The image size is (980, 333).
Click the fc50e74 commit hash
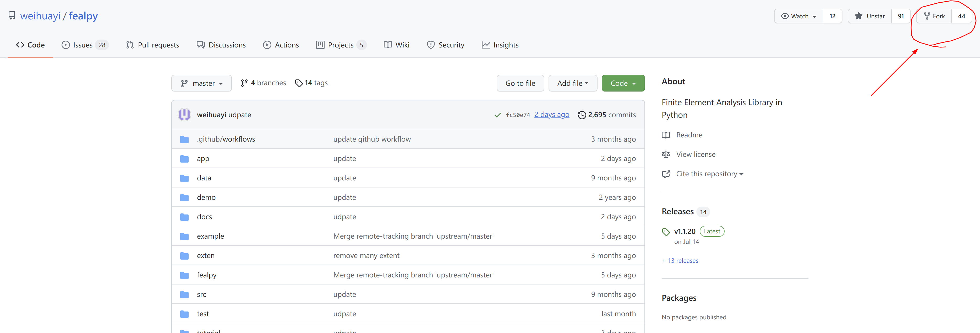tap(518, 115)
